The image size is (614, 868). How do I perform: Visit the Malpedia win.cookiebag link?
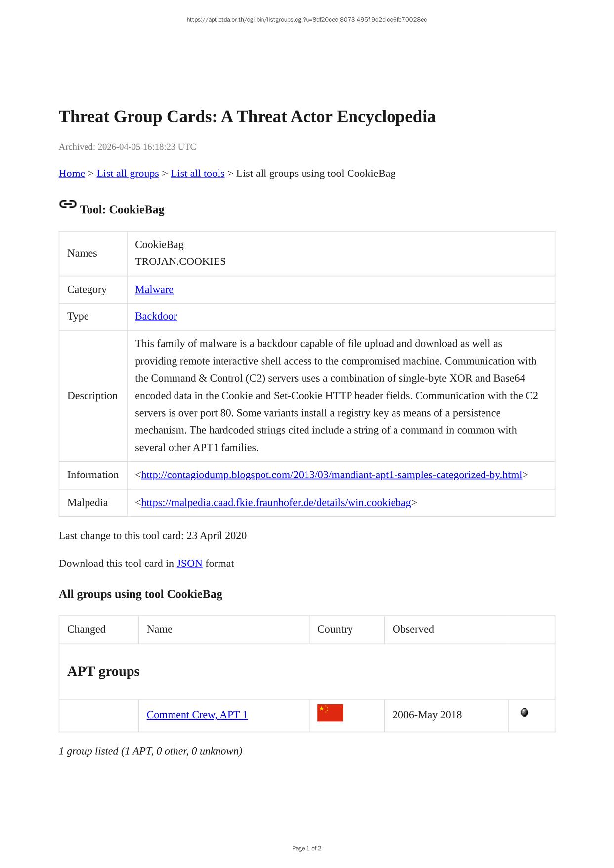pyautogui.click(x=276, y=503)
